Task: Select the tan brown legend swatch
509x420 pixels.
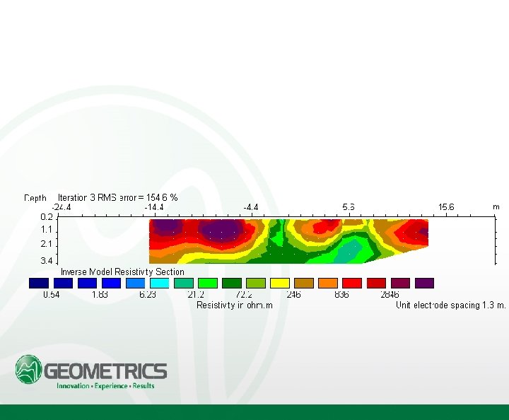Action: [304, 283]
